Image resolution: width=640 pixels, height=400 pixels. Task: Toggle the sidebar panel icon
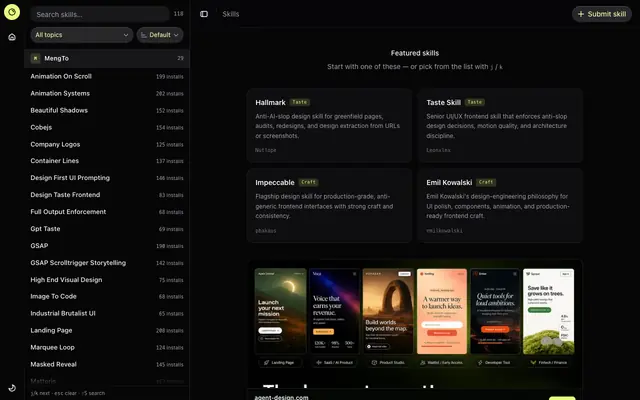204,14
